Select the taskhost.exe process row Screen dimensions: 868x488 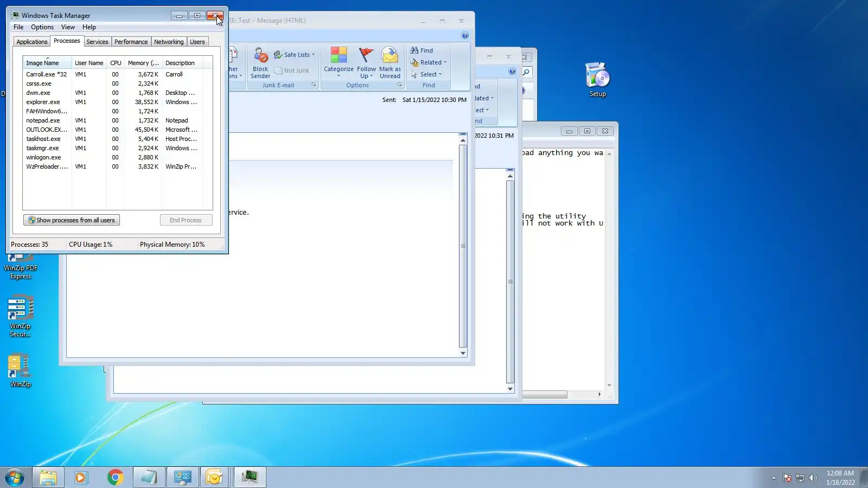(117, 139)
